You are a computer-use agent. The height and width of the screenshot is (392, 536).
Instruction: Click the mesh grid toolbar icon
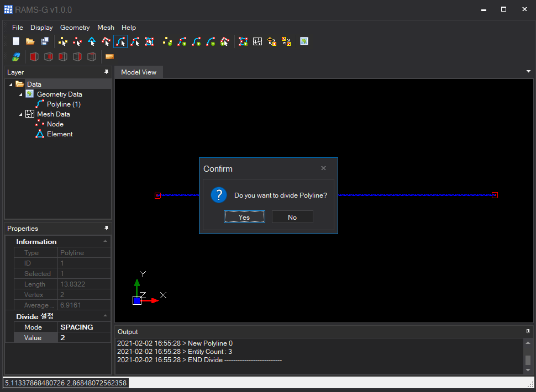coord(258,41)
